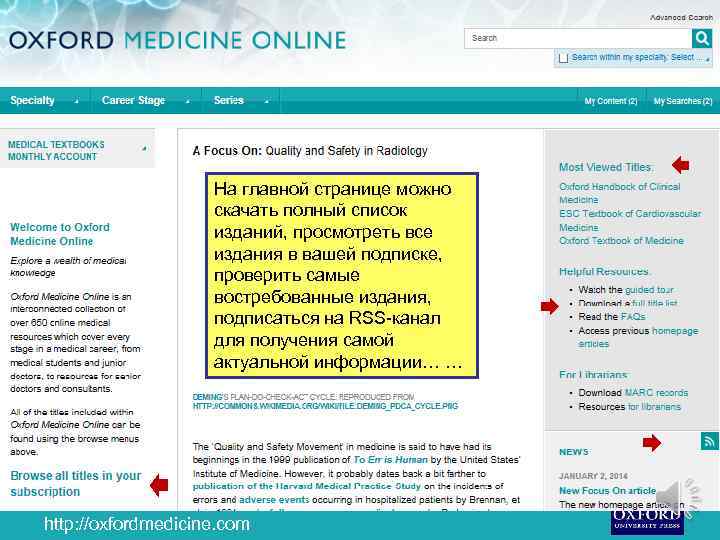720x540 pixels.
Task: Click the 'A Focus On' article title
Action: coord(310,151)
